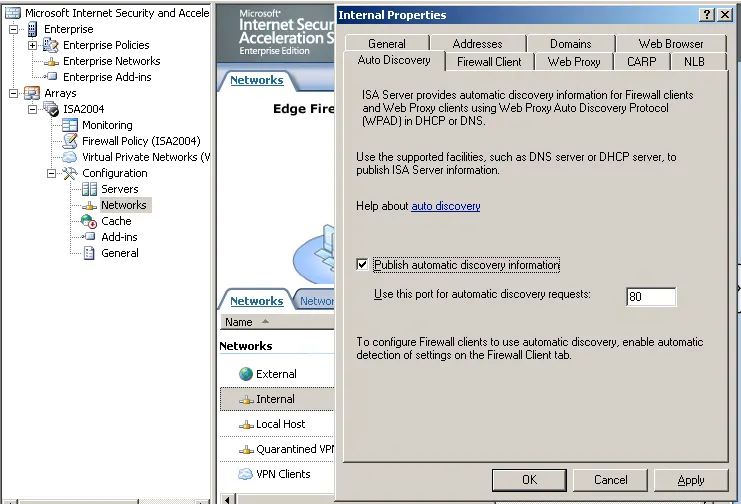This screenshot has height=504, width=741.
Task: Click the Internal network icon in list
Action: point(246,400)
